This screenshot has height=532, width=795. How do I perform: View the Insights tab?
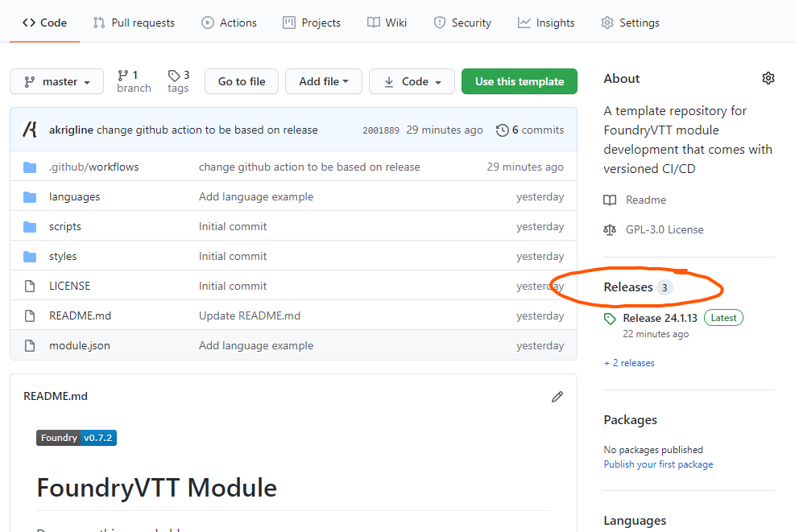pyautogui.click(x=546, y=23)
